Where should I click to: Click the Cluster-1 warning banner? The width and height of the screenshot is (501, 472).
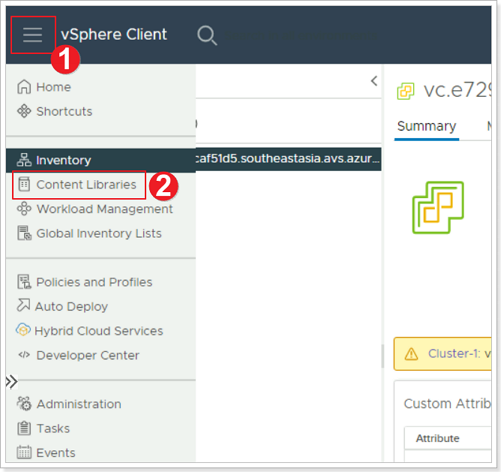(x=442, y=354)
